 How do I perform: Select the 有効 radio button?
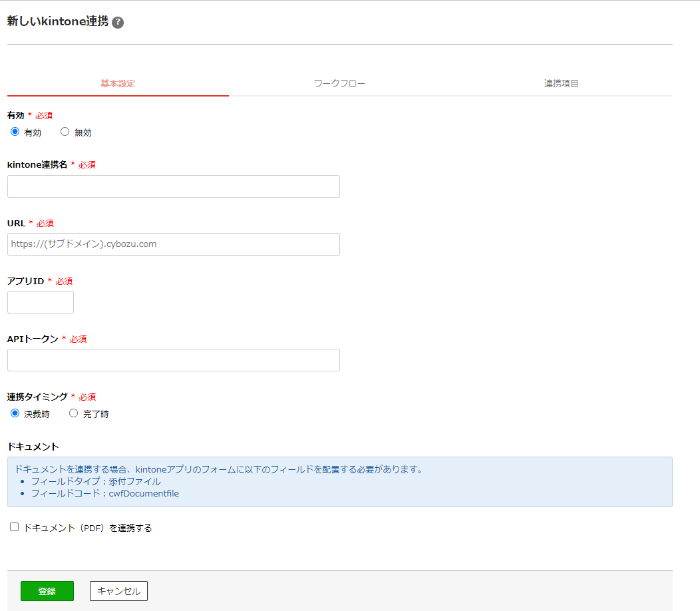click(15, 132)
